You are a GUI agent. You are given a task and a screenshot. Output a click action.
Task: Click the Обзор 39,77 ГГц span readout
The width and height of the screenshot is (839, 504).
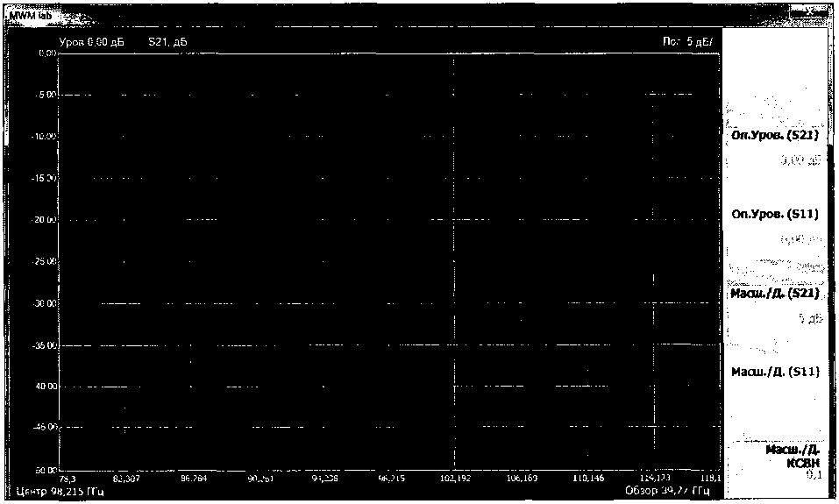pyautogui.click(x=667, y=491)
